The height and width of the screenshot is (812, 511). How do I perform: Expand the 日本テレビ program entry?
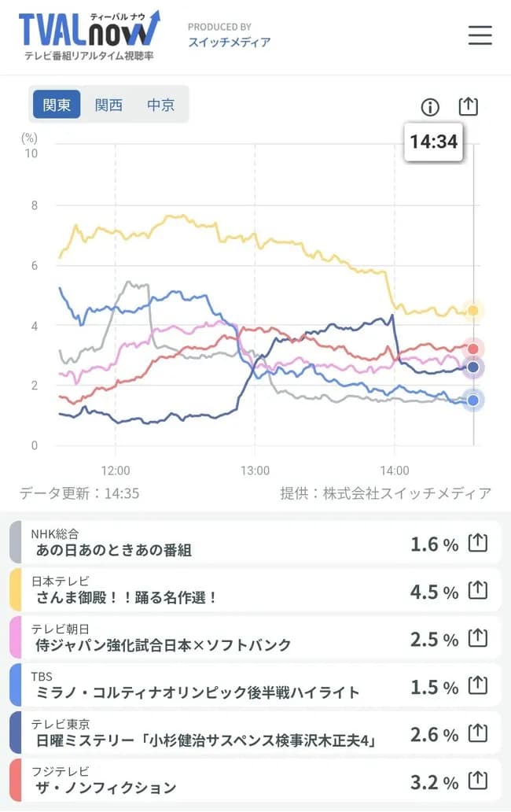pyautogui.click(x=236, y=589)
